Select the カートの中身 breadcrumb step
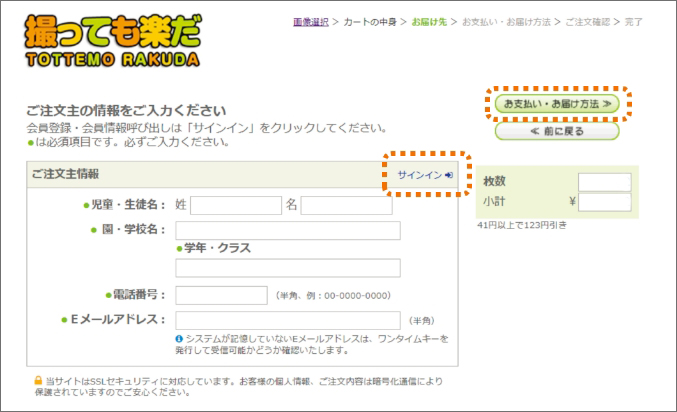677x412 pixels. coord(370,22)
